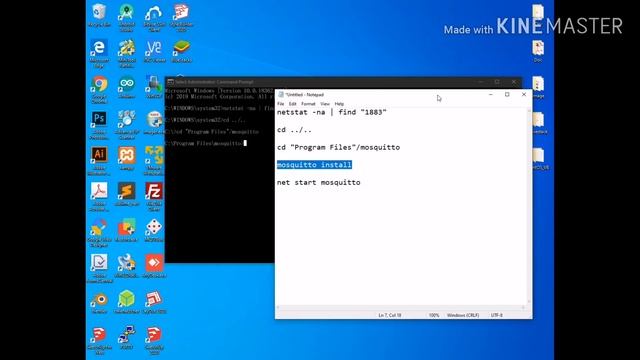Image resolution: width=640 pixels, height=360 pixels.
Task: Click the Windows (CRLF) status bar entry
Action: point(463,315)
